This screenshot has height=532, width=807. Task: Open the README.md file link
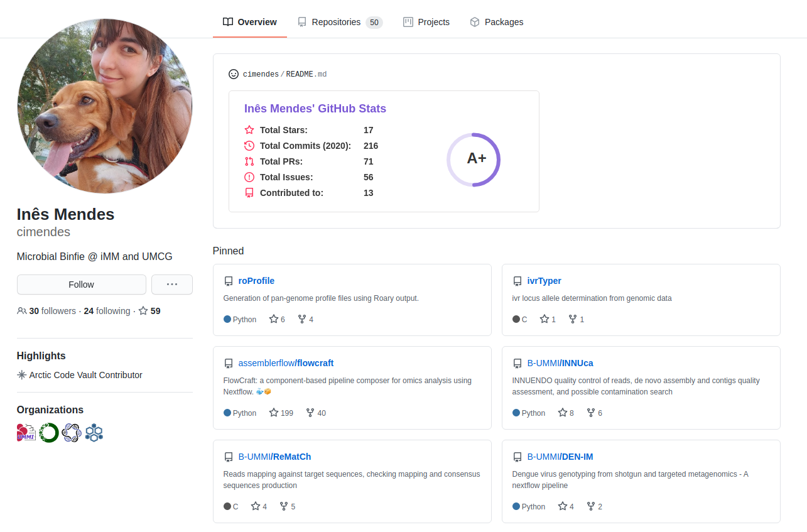[306, 74]
